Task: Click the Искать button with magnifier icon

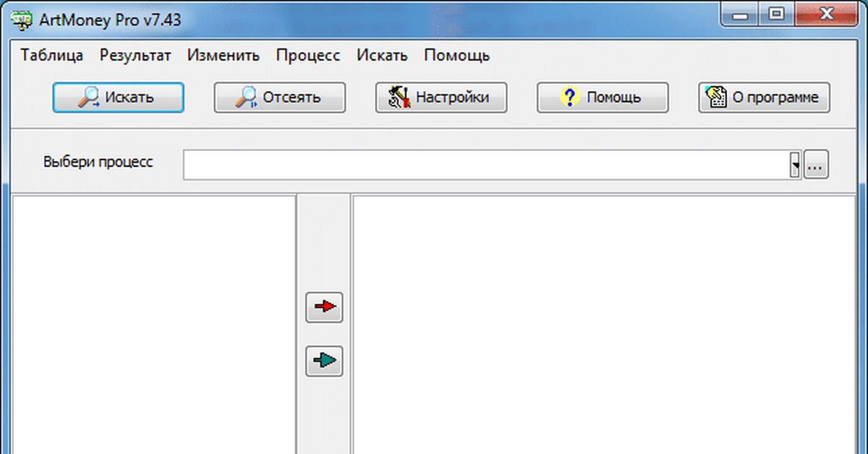Action: click(118, 98)
